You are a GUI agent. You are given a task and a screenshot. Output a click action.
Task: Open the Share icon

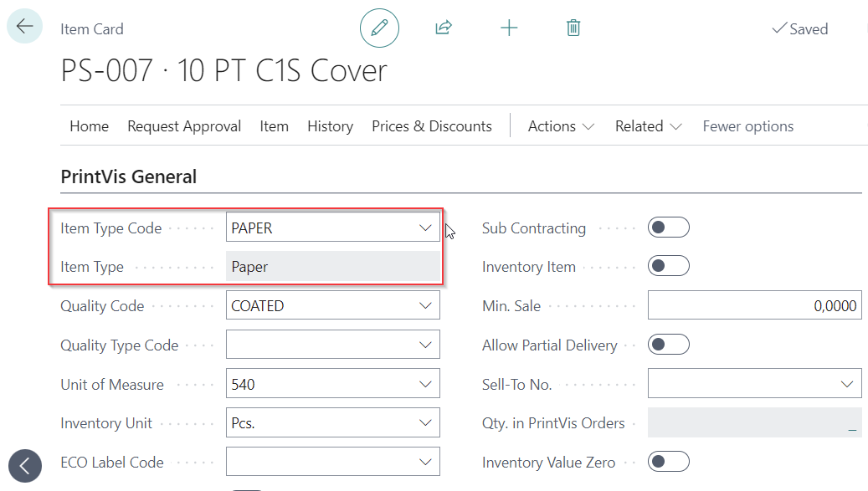point(443,28)
